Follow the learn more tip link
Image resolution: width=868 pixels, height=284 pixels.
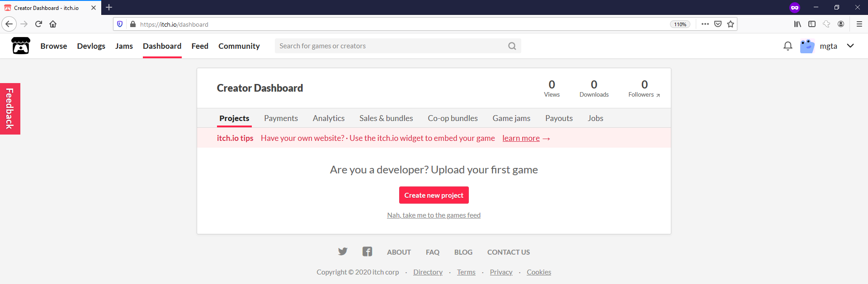(521, 138)
